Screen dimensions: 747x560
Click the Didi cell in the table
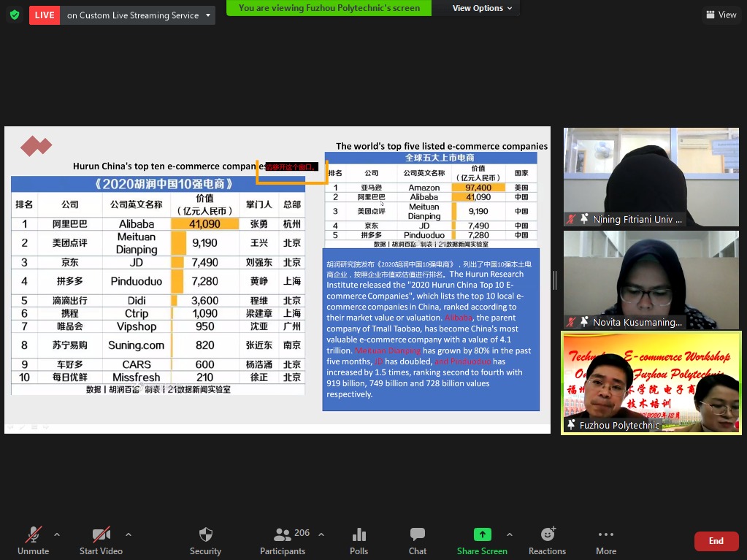tap(137, 301)
